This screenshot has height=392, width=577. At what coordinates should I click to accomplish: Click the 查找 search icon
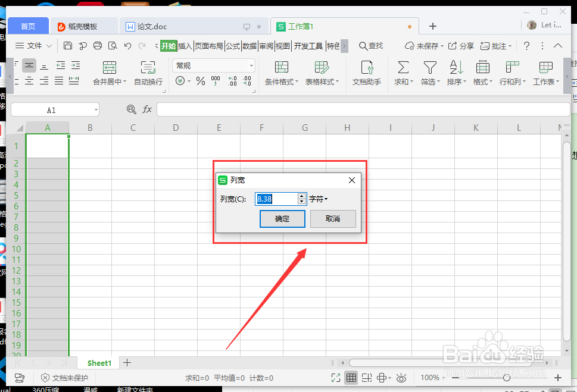pos(371,46)
